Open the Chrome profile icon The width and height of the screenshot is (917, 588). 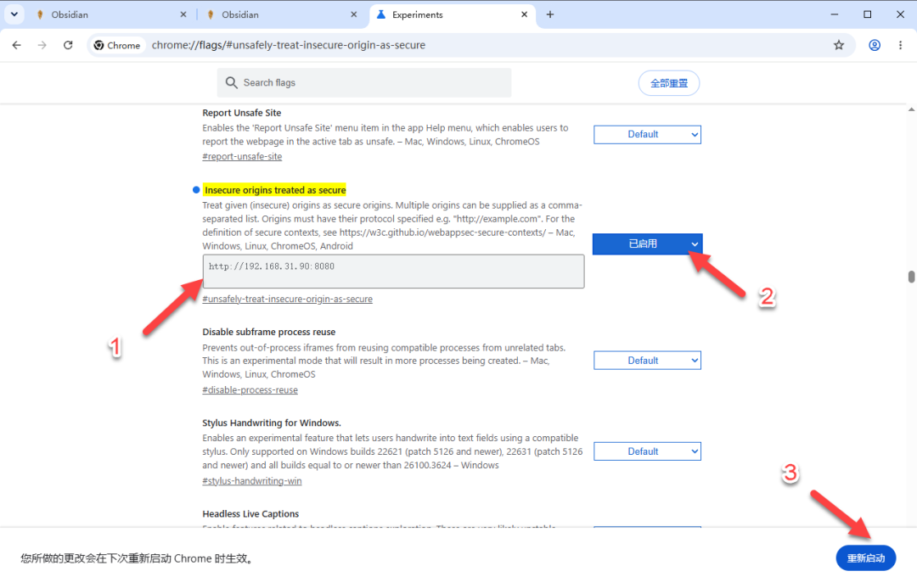pos(875,45)
